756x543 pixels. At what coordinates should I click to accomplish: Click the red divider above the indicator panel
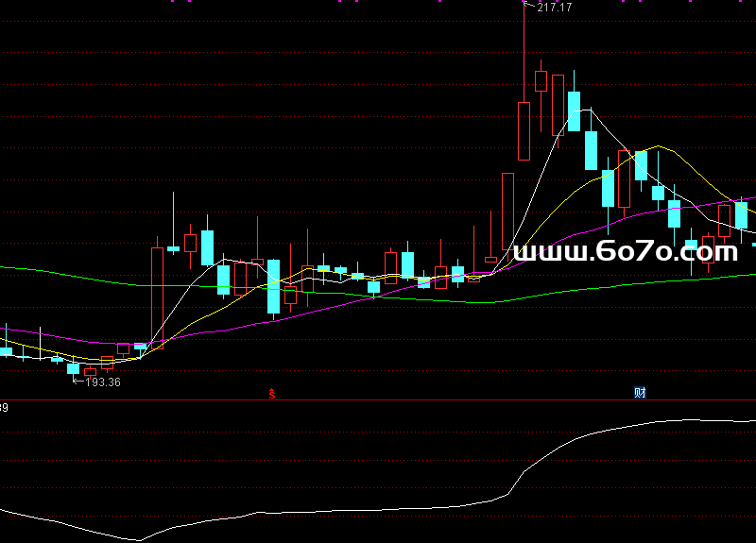[x=378, y=400]
